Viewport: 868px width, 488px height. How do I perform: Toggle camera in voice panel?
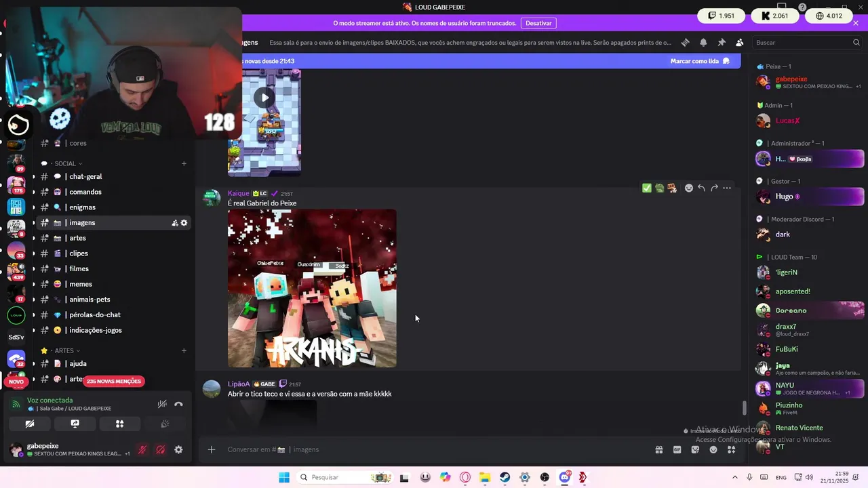click(x=30, y=424)
